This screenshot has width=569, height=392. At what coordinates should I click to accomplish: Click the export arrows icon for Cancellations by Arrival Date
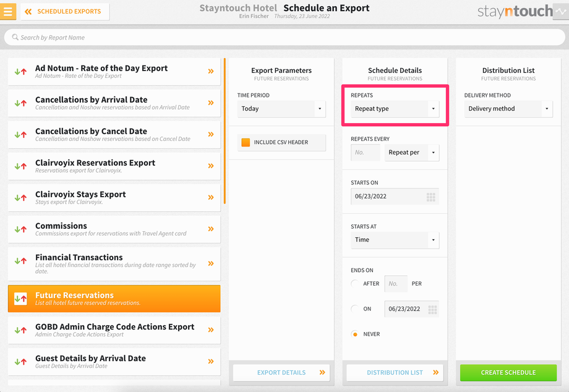20,103
